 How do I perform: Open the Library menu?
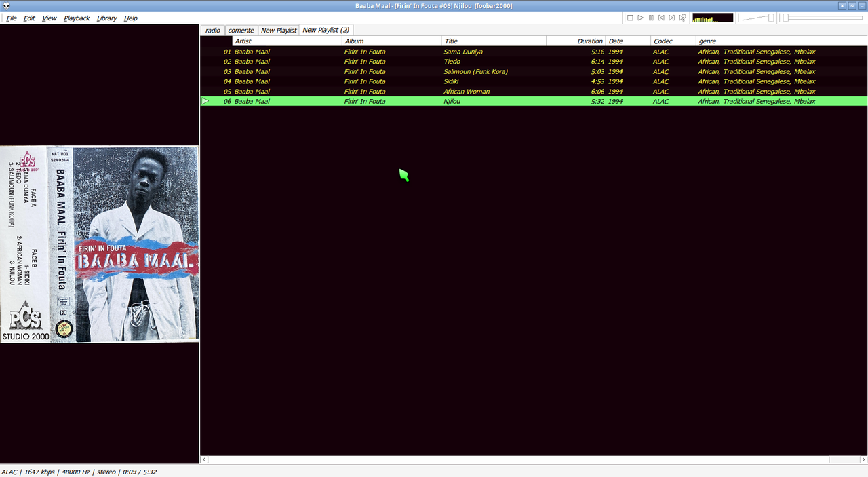click(x=106, y=18)
